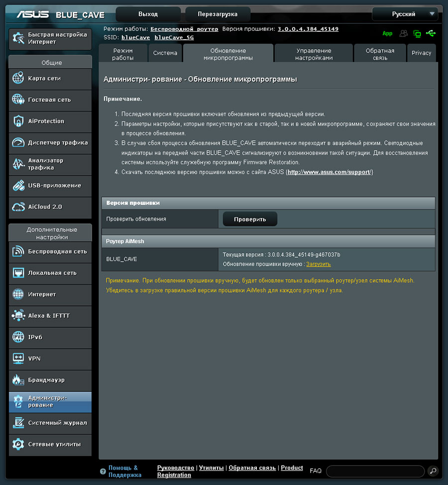Screen dimensions: 448x485
Task: Click the Загрузить firmware upload link
Action: (318, 264)
